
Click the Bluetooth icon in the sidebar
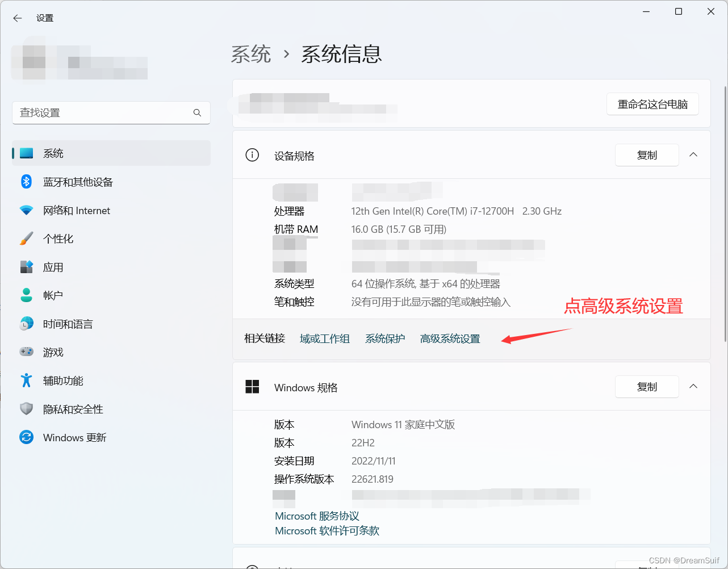pyautogui.click(x=27, y=182)
